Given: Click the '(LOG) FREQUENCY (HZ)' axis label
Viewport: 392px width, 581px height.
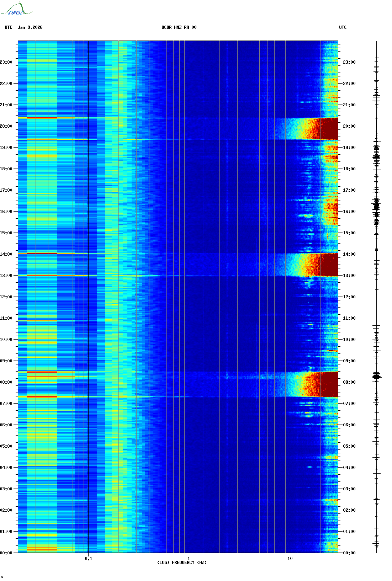Looking at the screenshot, I should coord(182,563).
